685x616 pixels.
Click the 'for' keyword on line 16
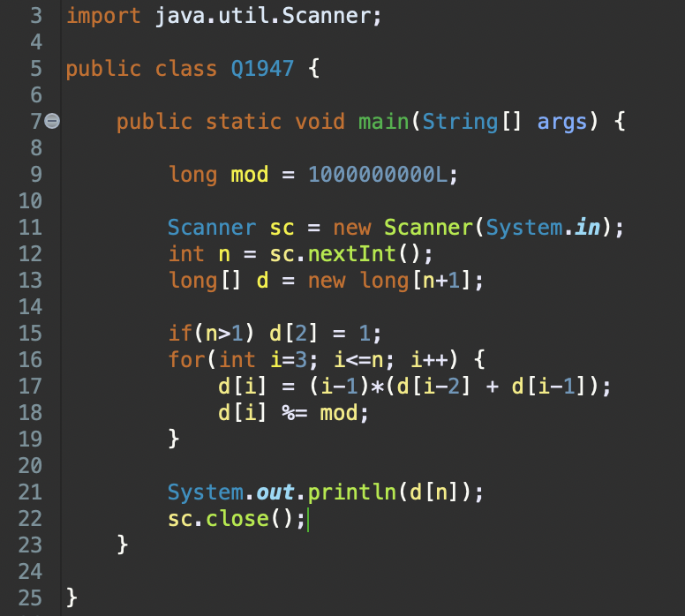click(187, 359)
